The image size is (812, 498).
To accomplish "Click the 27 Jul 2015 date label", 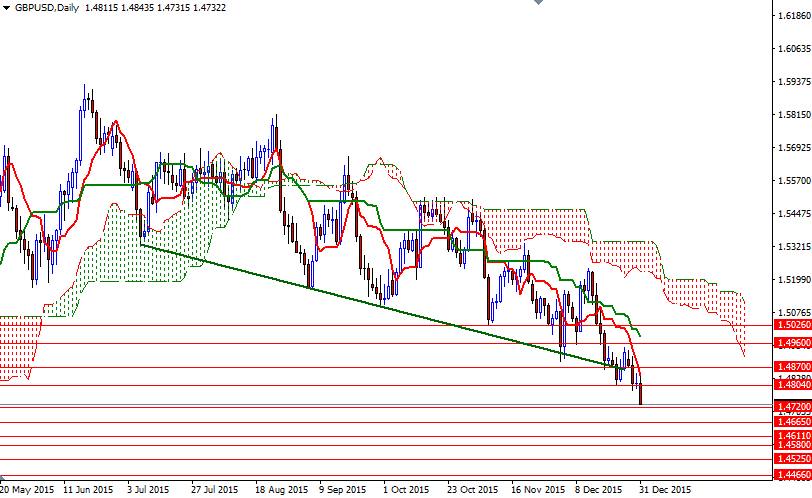I will point(214,490).
